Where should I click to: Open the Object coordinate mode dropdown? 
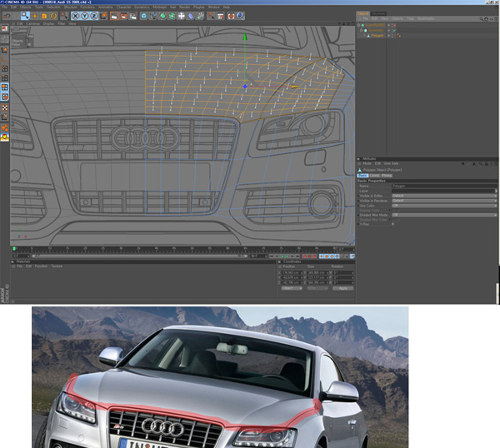tap(292, 288)
